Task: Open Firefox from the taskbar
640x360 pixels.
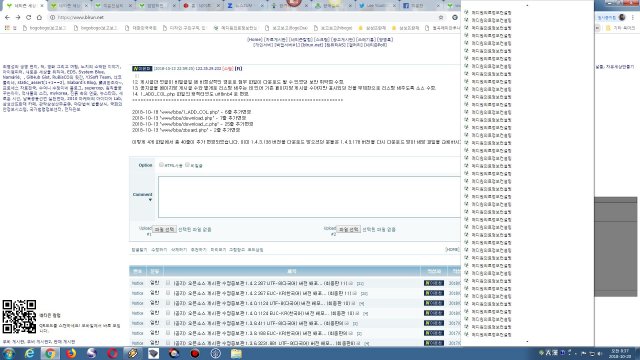Action: pyautogui.click(x=71, y=353)
